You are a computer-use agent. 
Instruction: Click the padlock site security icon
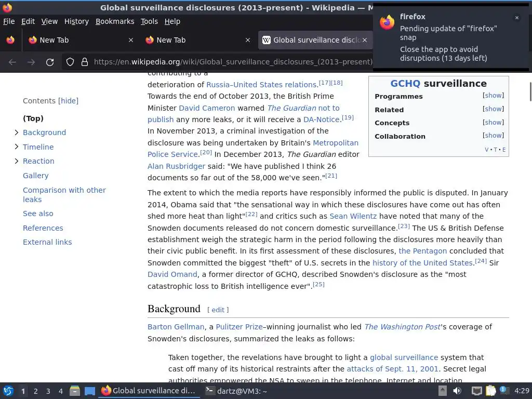(85, 62)
